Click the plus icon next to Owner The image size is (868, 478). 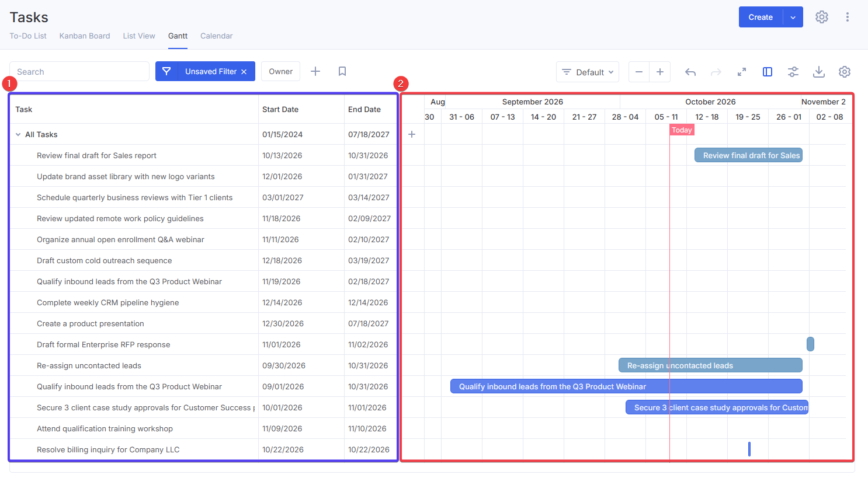point(315,71)
